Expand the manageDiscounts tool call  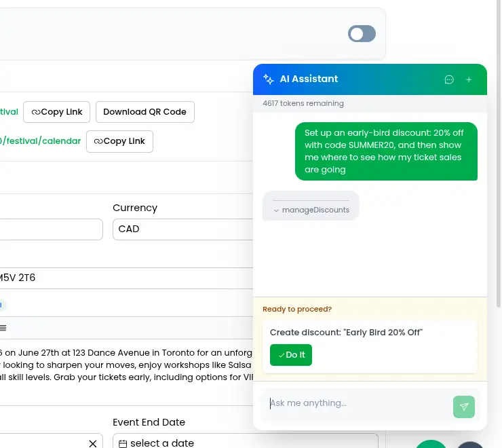click(311, 210)
